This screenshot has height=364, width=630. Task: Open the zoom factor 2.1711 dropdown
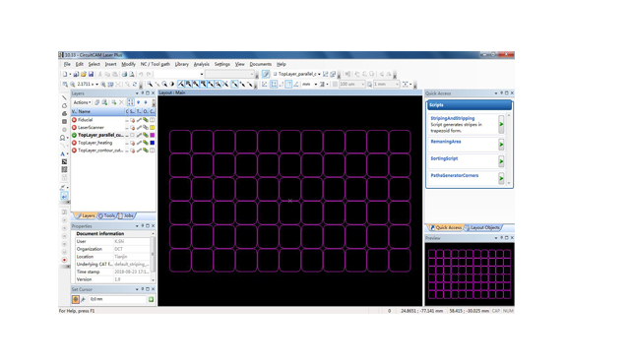96,85
